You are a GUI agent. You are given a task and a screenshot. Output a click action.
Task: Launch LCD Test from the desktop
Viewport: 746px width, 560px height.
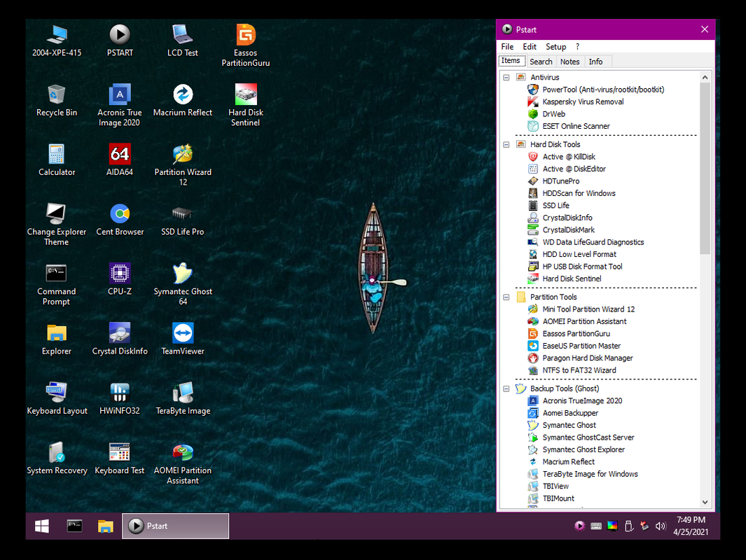182,41
